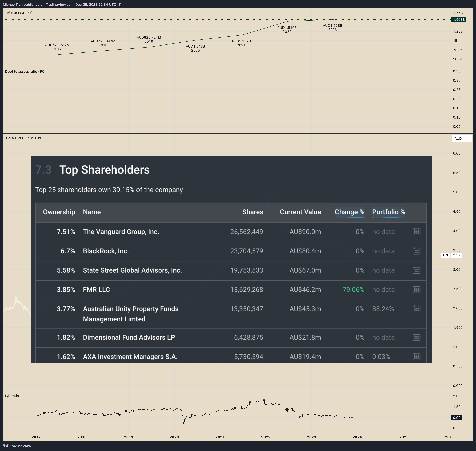The image size is (476, 451).
Task: Click the 79.06% change value for FMR
Action: [353, 289]
